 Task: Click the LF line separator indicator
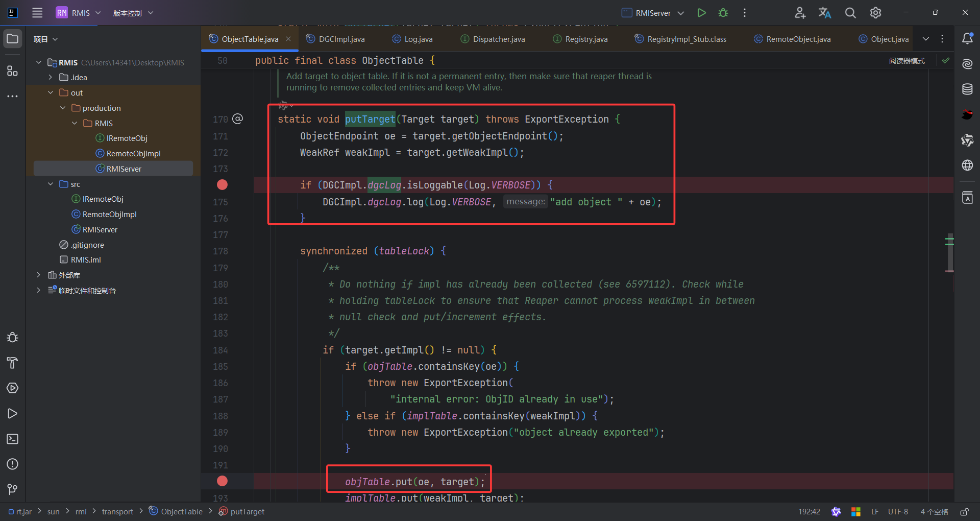pyautogui.click(x=875, y=512)
